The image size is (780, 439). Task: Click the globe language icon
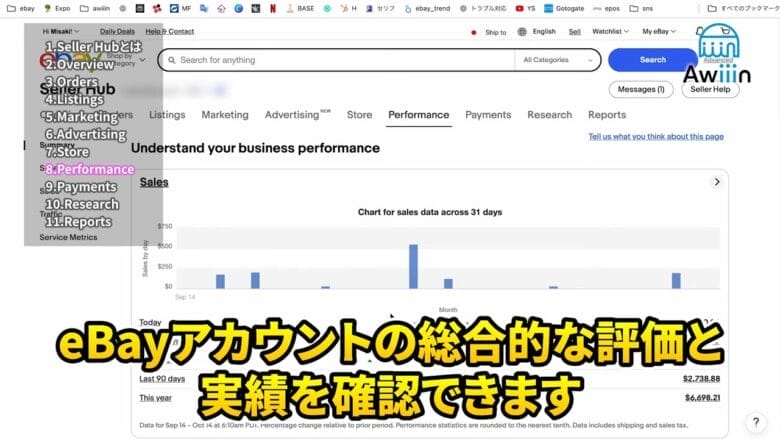[522, 32]
